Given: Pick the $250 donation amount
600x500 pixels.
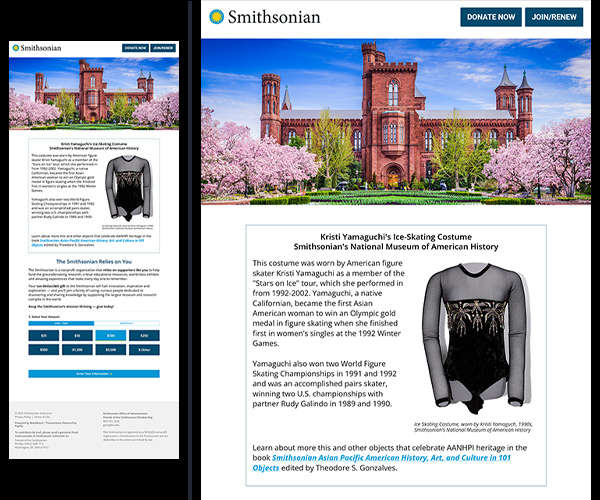Looking at the screenshot, I should (x=143, y=336).
